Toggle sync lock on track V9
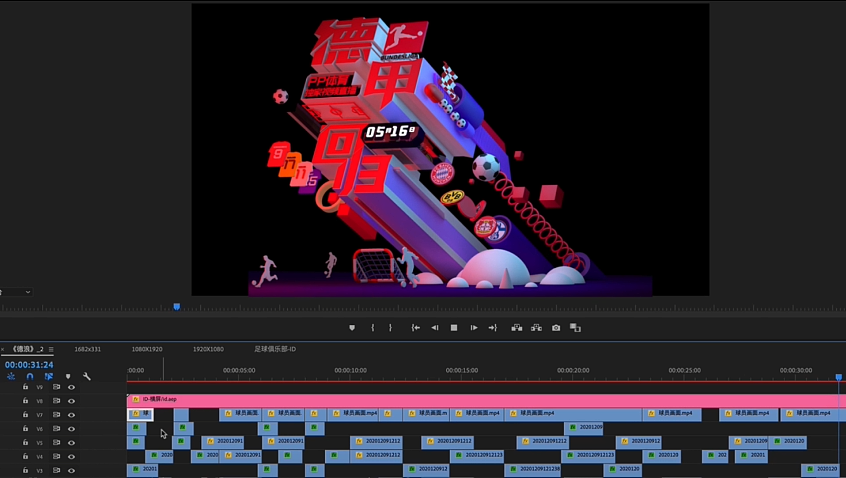The width and height of the screenshot is (846, 478). click(x=56, y=387)
